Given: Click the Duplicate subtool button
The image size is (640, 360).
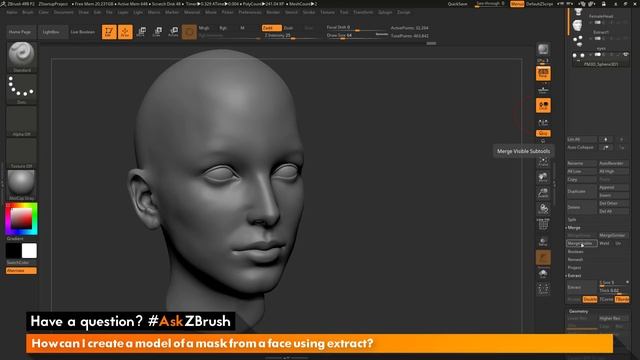Looking at the screenshot, I should click(x=582, y=191).
